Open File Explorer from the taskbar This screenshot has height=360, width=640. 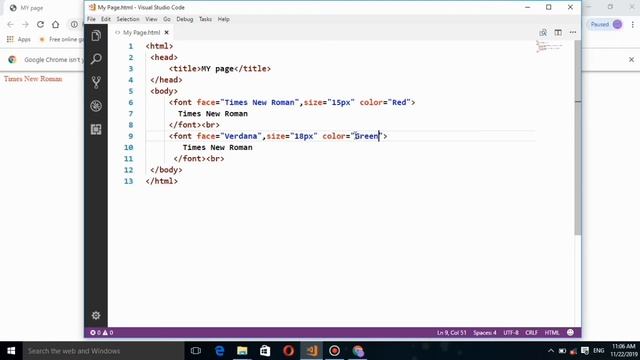[242, 351]
